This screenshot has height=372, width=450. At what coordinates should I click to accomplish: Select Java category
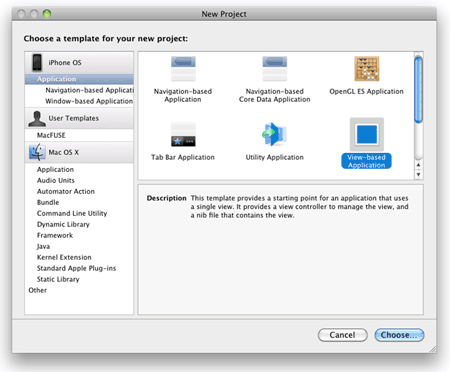(x=79, y=246)
